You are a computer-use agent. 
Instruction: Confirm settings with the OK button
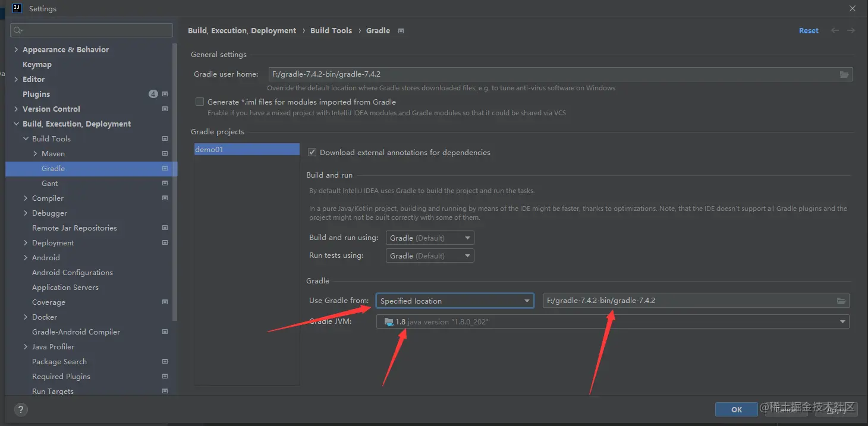coord(737,409)
